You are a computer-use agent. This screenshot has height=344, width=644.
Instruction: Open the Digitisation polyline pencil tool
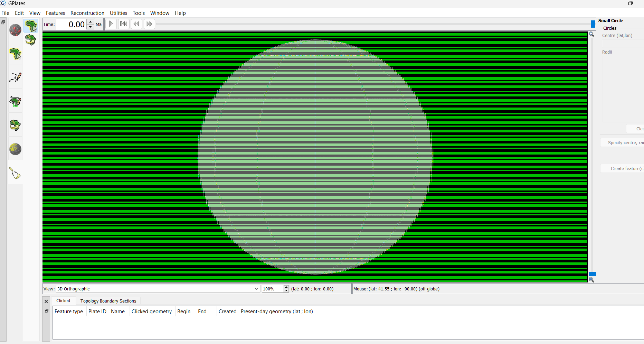pos(15,77)
